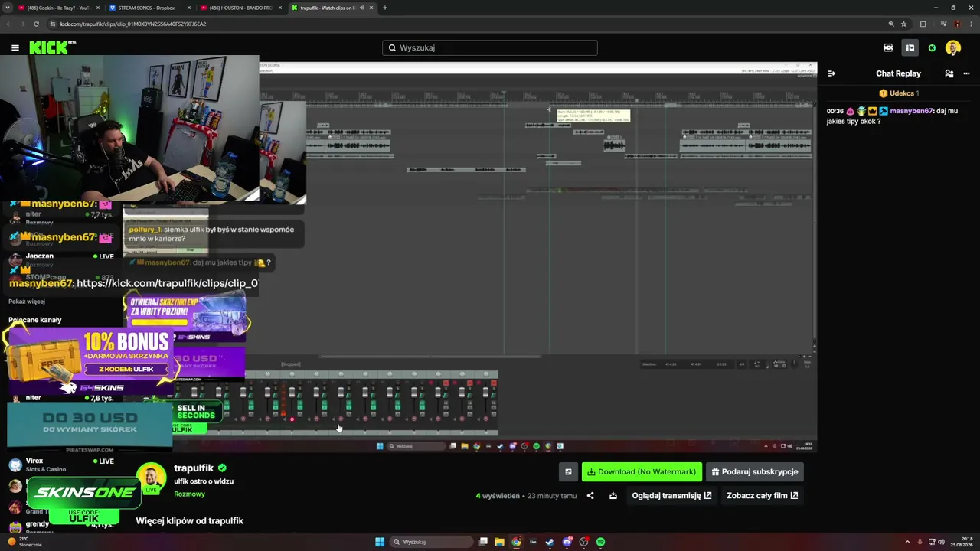Click the kick.com address bar URL

133,24
